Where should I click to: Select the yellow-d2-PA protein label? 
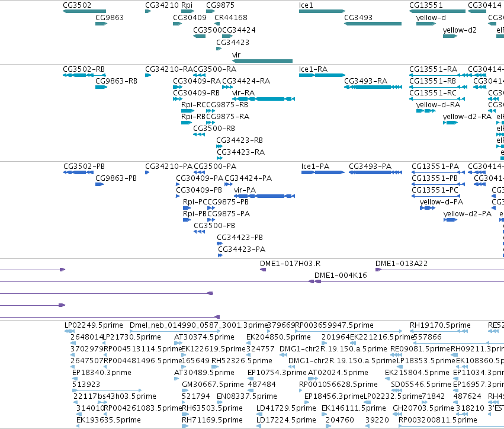coord(467,214)
